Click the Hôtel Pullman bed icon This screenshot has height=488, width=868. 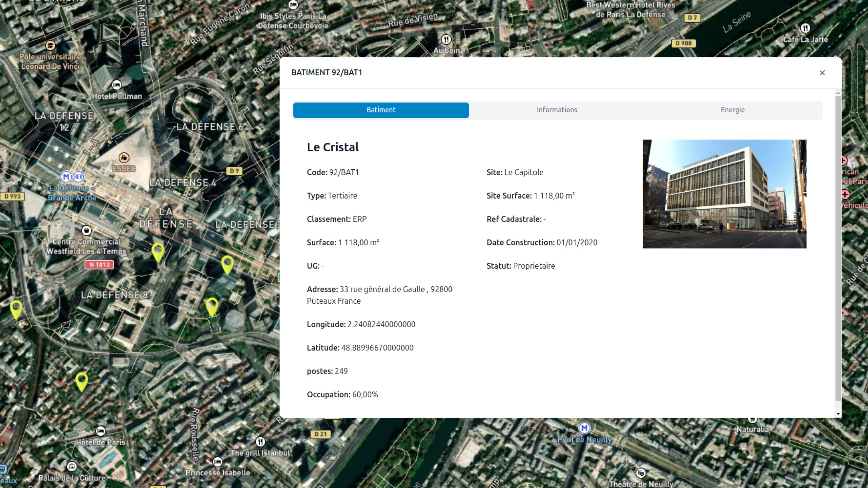[117, 85]
